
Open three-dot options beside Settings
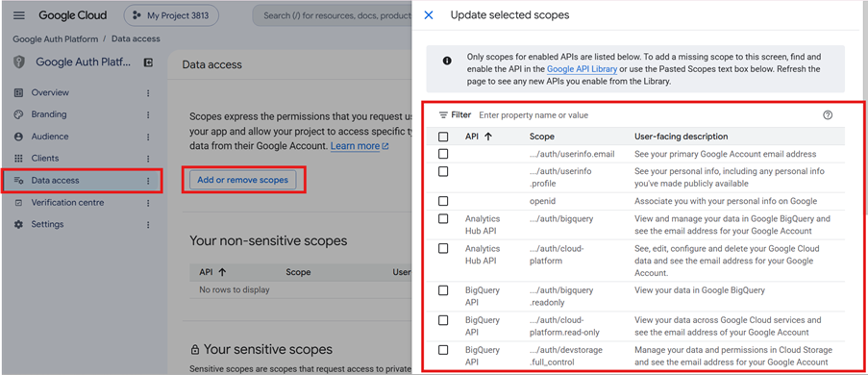(148, 224)
